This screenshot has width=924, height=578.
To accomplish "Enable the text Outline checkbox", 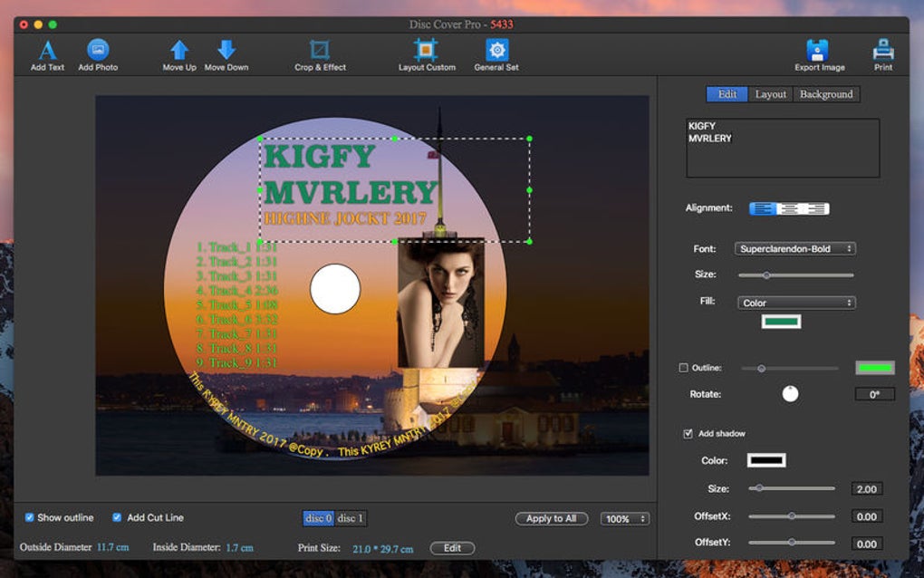I will pyautogui.click(x=684, y=368).
